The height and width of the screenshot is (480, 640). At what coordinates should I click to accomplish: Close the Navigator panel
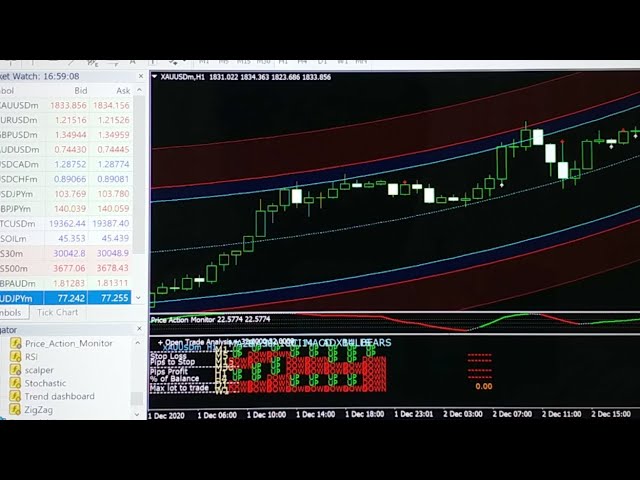(x=138, y=328)
